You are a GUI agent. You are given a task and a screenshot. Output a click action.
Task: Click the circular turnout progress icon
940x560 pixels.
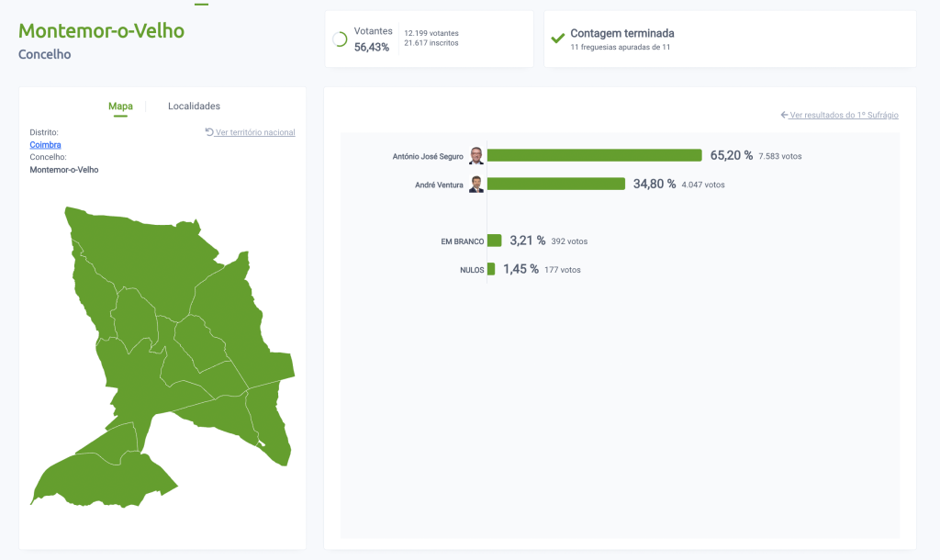point(340,39)
